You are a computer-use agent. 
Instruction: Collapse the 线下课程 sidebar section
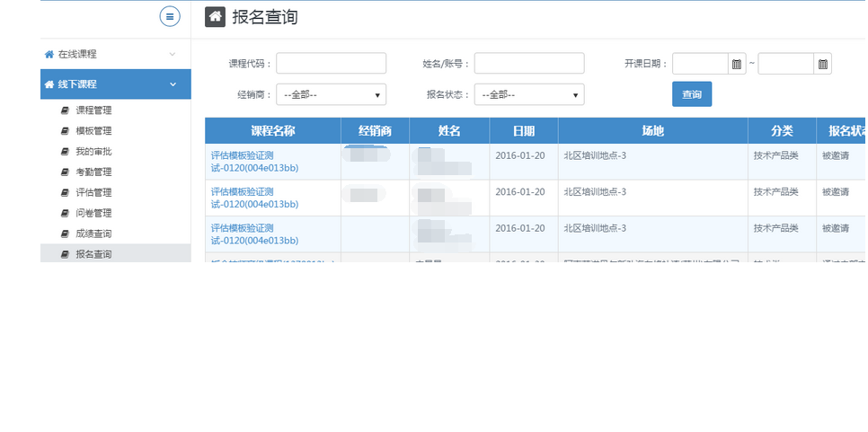[x=173, y=84]
